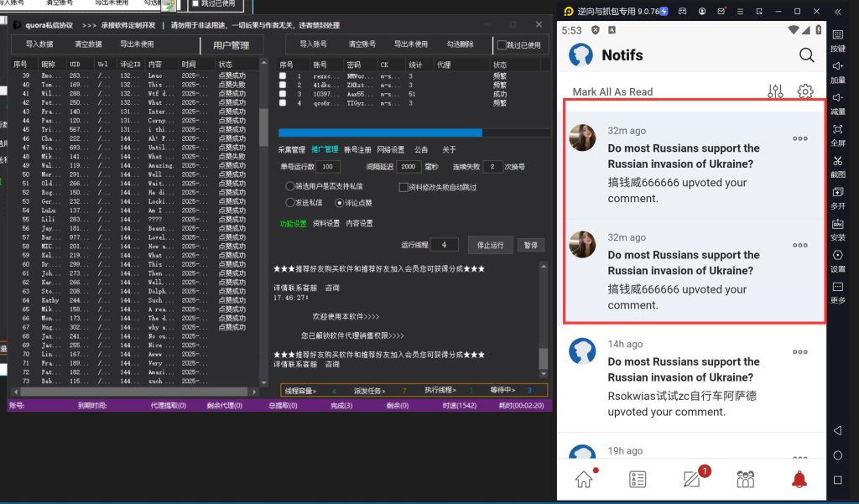This screenshot has height=504, width=859.
Task: Enable 跳过已使用 checkbox in account panel
Action: click(x=502, y=45)
